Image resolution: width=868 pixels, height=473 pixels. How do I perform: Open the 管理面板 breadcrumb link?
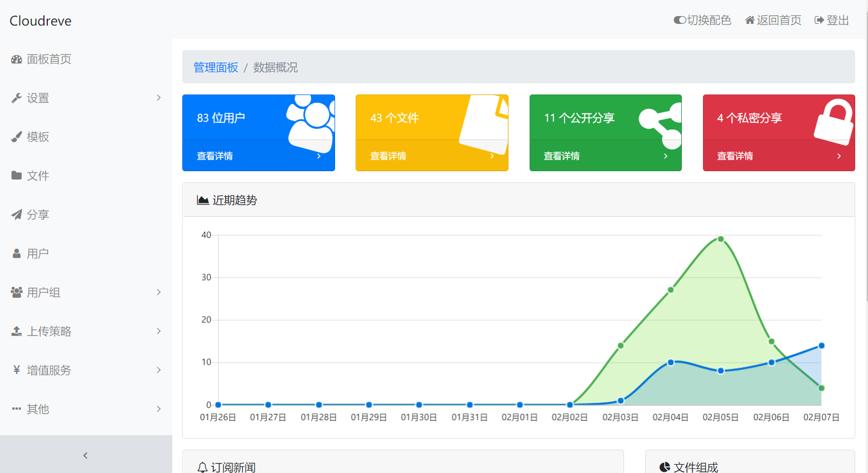(x=216, y=67)
